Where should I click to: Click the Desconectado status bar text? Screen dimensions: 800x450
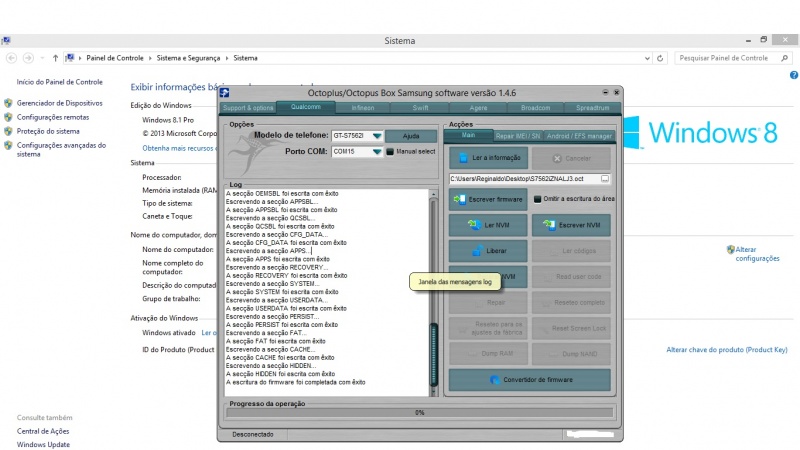click(x=253, y=434)
